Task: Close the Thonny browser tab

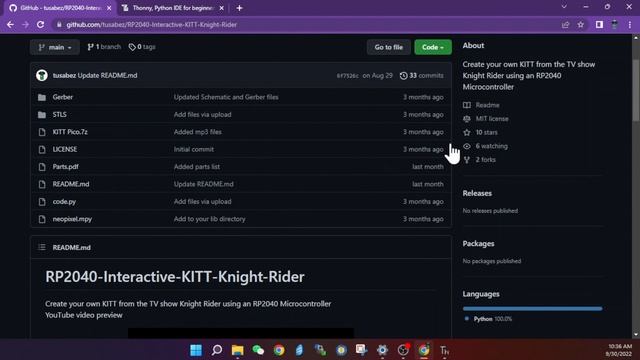Action: pos(222,8)
